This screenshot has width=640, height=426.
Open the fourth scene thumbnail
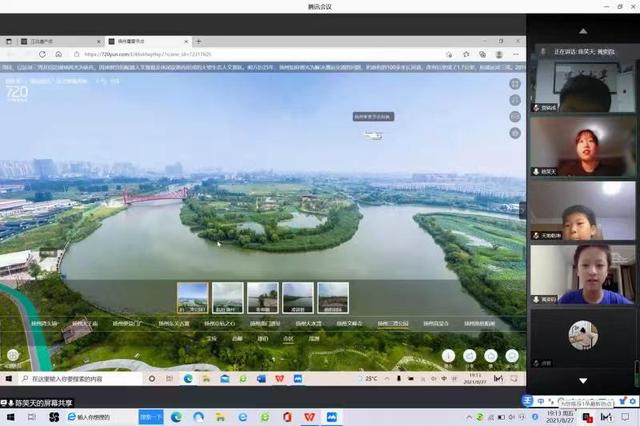[x=298, y=298]
